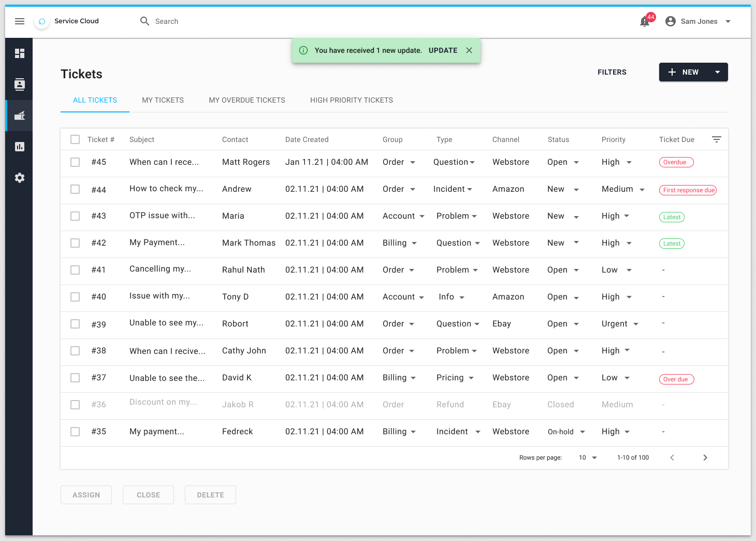The height and width of the screenshot is (541, 756).
Task: Click the plus icon on NEW button
Action: (x=672, y=72)
